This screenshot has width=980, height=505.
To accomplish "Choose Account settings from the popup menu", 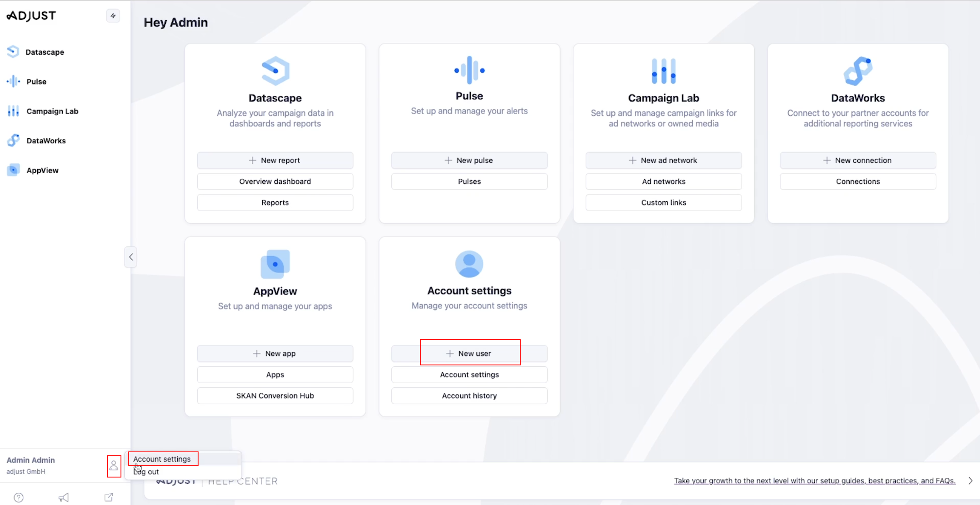I will pos(162,459).
